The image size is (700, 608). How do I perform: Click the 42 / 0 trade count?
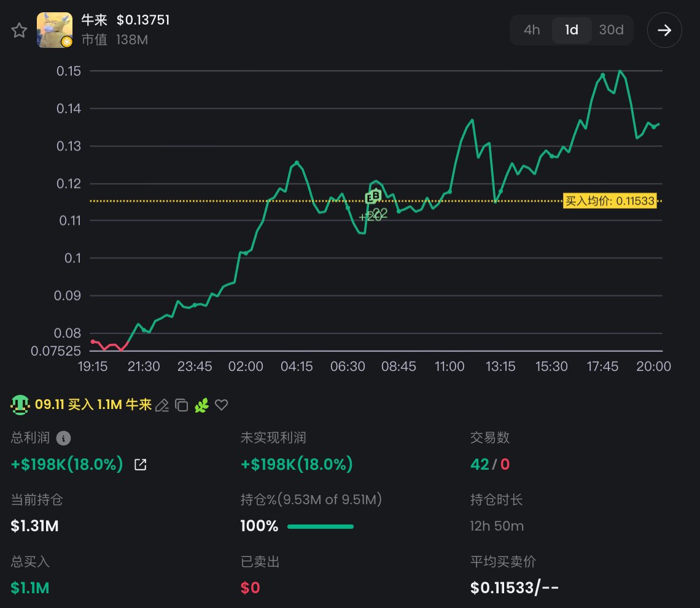pos(490,465)
